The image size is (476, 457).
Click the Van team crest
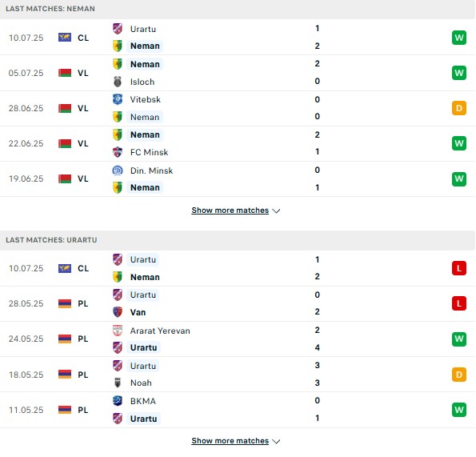pos(118,312)
